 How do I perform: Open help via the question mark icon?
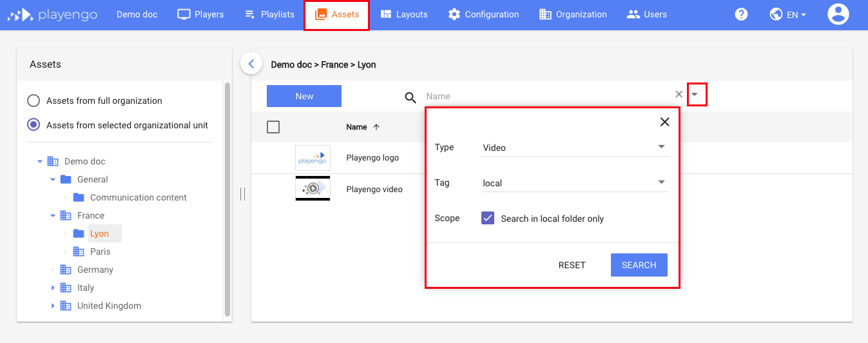tap(741, 14)
